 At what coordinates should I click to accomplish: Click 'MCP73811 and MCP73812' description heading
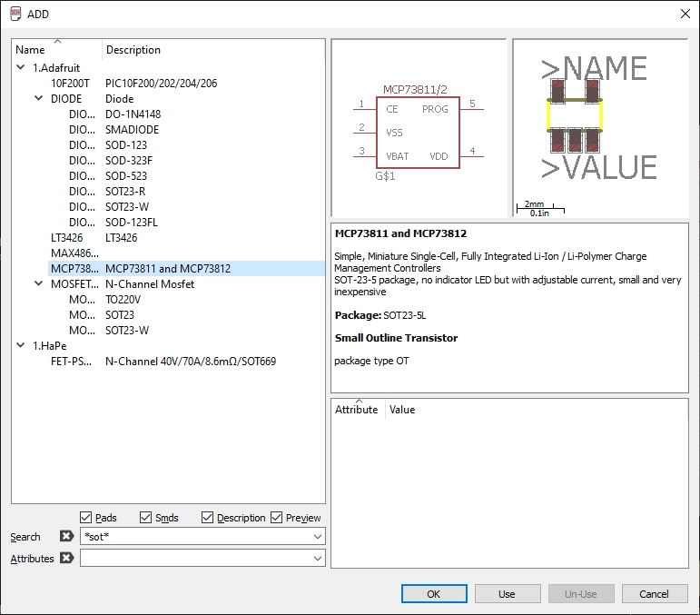coord(401,233)
